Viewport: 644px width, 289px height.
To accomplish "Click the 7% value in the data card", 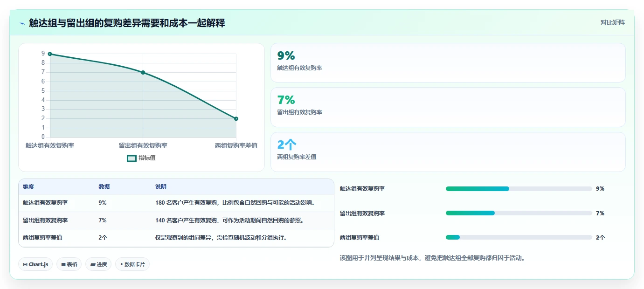I will click(x=286, y=100).
